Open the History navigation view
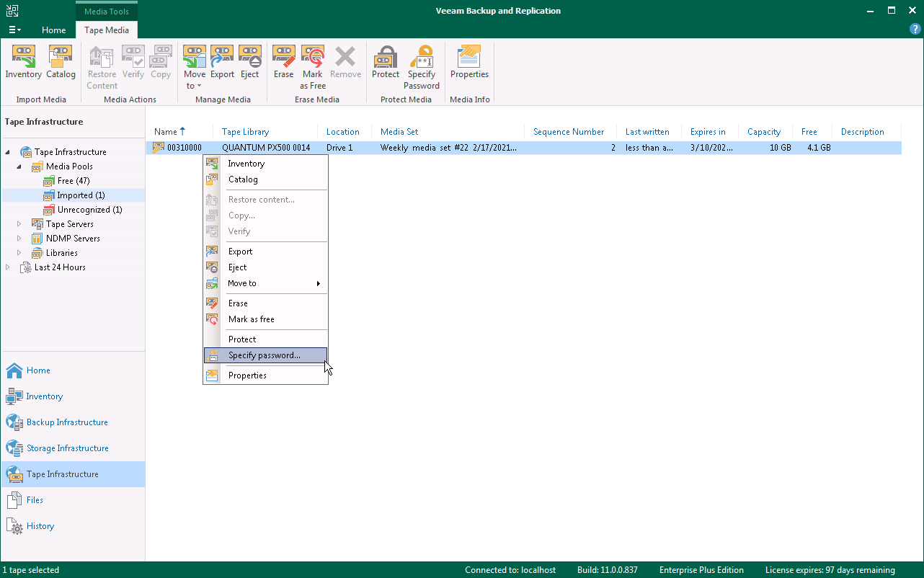 click(73, 526)
